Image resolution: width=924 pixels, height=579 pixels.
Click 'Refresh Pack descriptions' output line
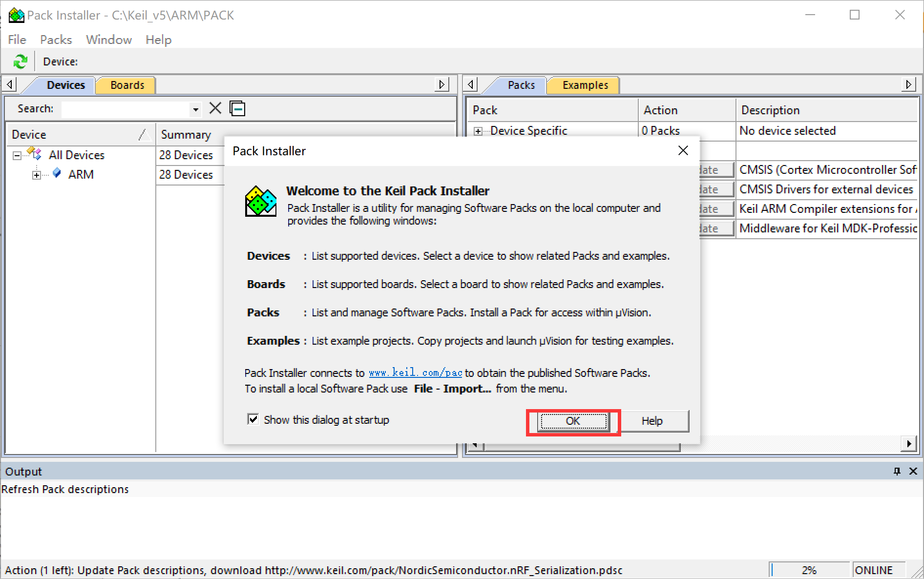tap(65, 489)
